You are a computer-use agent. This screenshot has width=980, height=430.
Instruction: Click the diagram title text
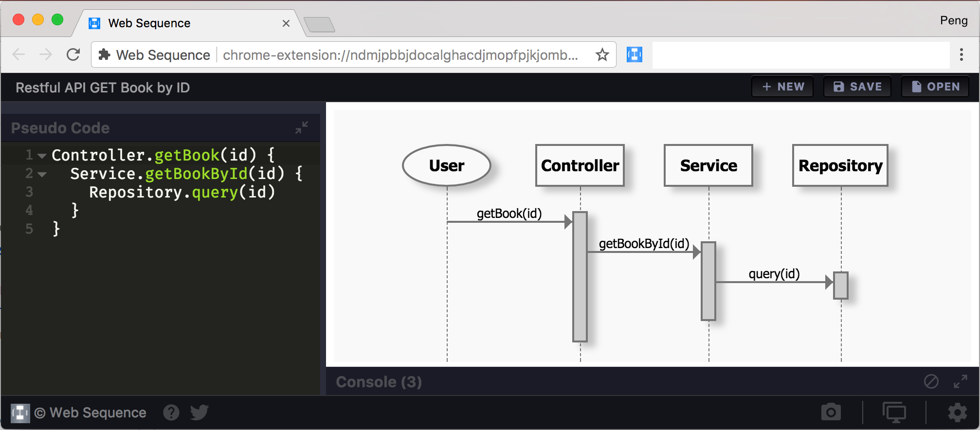point(103,88)
